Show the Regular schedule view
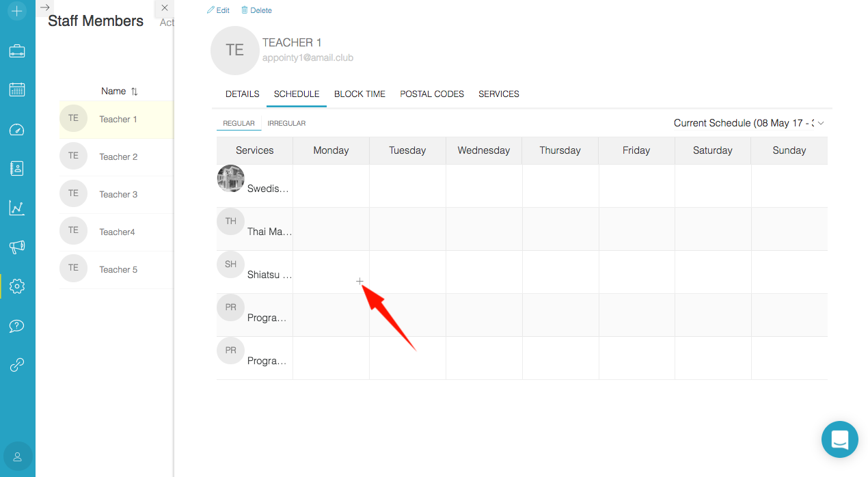Screen dimensions: 868x477 (x=239, y=124)
